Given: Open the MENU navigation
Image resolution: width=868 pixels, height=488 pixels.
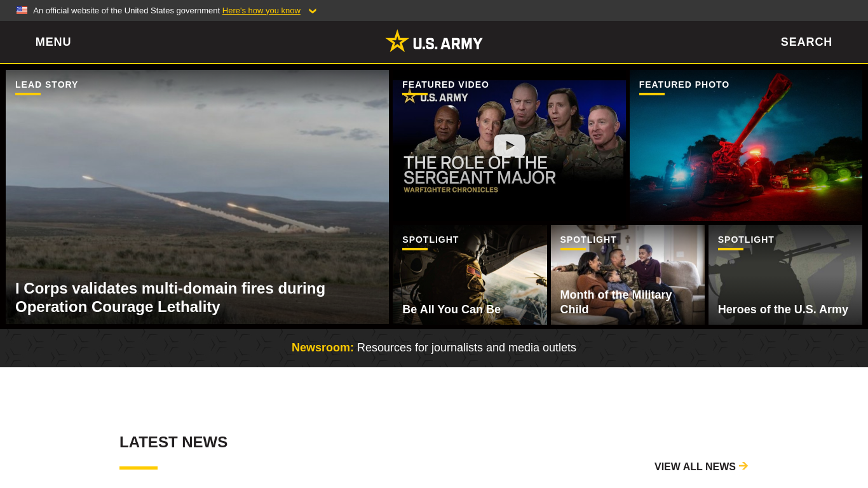Looking at the screenshot, I should tap(53, 42).
